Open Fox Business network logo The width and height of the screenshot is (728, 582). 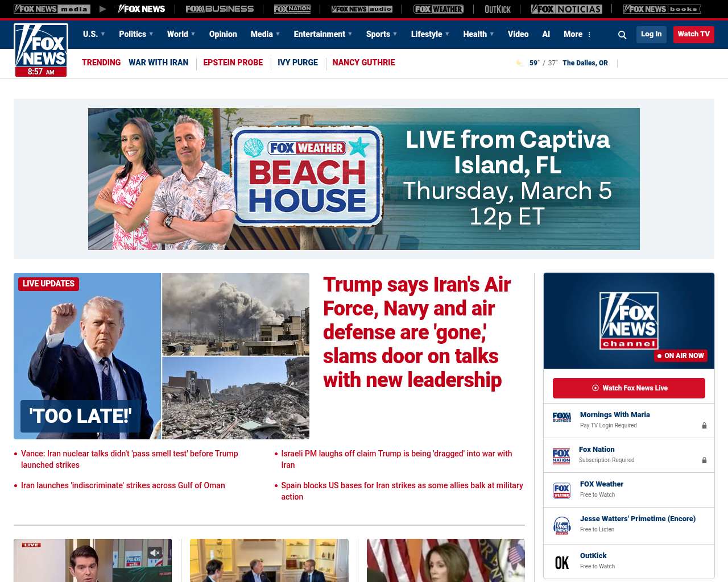(x=220, y=9)
